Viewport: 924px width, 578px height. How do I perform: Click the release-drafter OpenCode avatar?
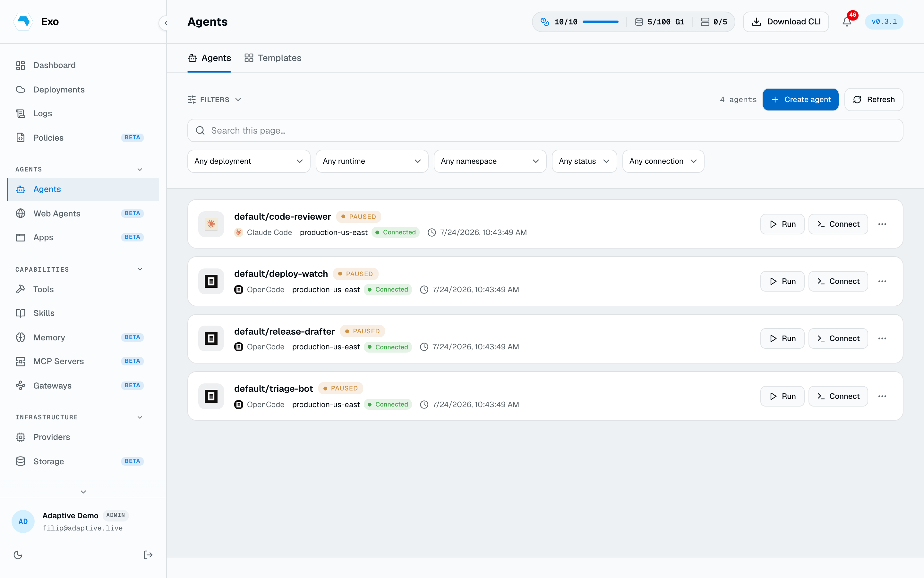[211, 338]
